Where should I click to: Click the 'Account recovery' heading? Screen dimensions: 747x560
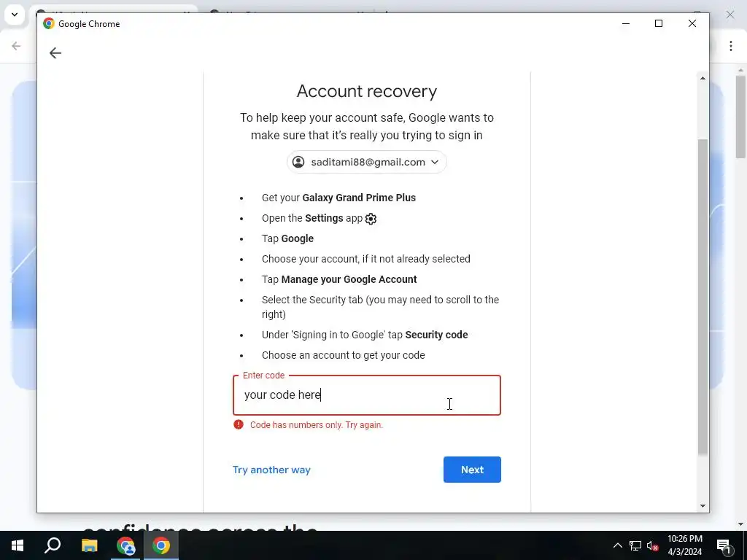pos(366,91)
